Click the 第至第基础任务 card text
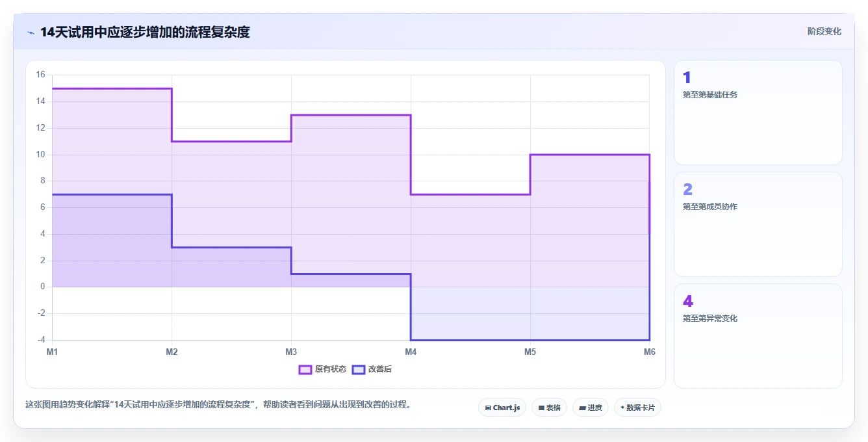This screenshot has width=868, height=442. pyautogui.click(x=710, y=95)
